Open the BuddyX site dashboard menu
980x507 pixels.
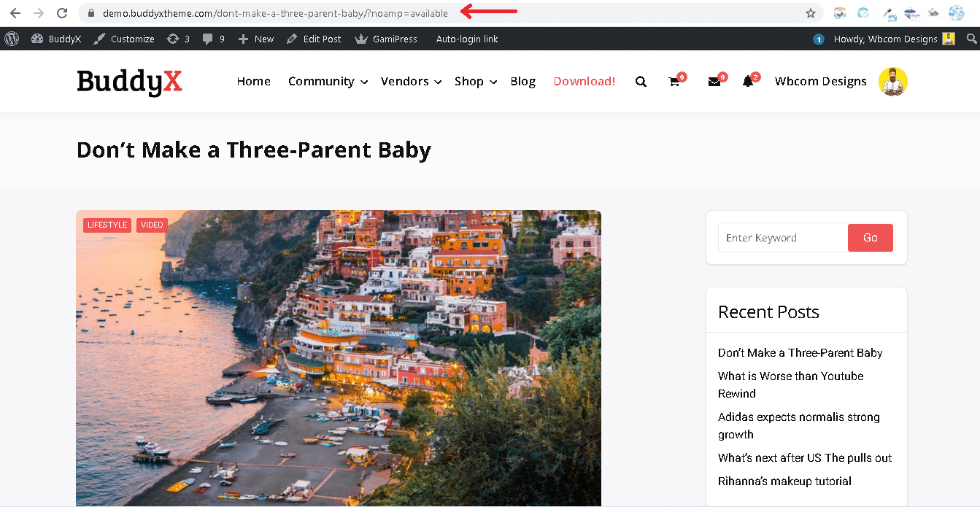pyautogui.click(x=55, y=39)
